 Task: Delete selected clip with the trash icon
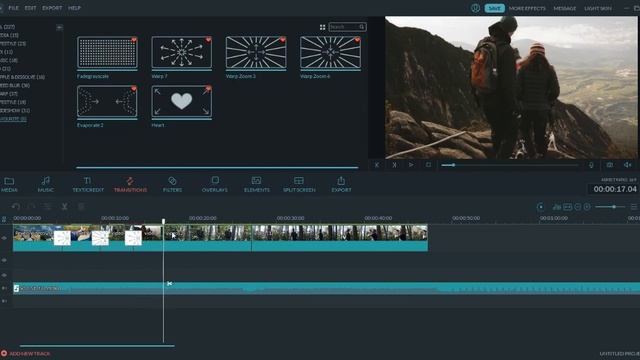click(81, 207)
